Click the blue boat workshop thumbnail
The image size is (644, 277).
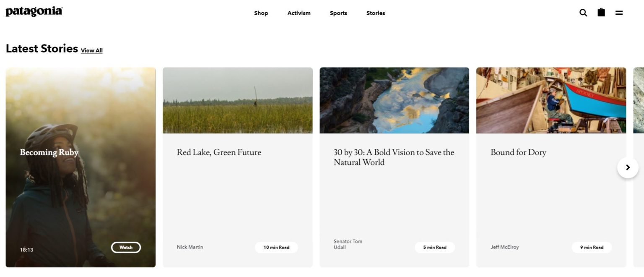point(551,100)
